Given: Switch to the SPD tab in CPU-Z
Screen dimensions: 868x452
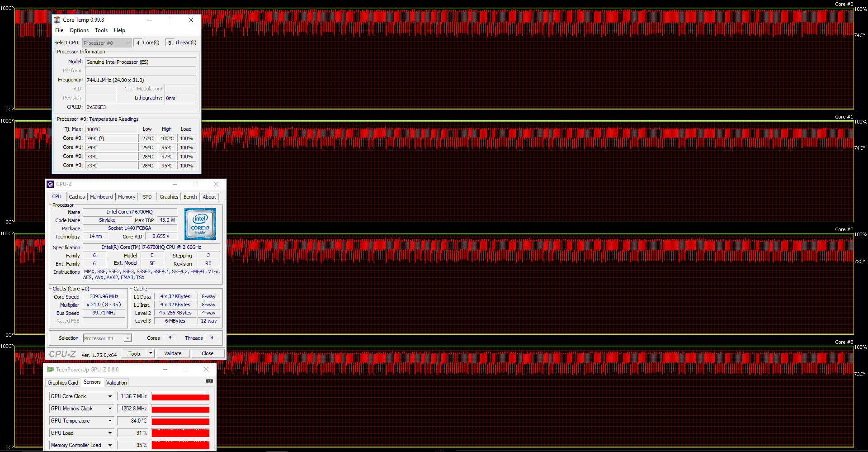Looking at the screenshot, I should (147, 197).
